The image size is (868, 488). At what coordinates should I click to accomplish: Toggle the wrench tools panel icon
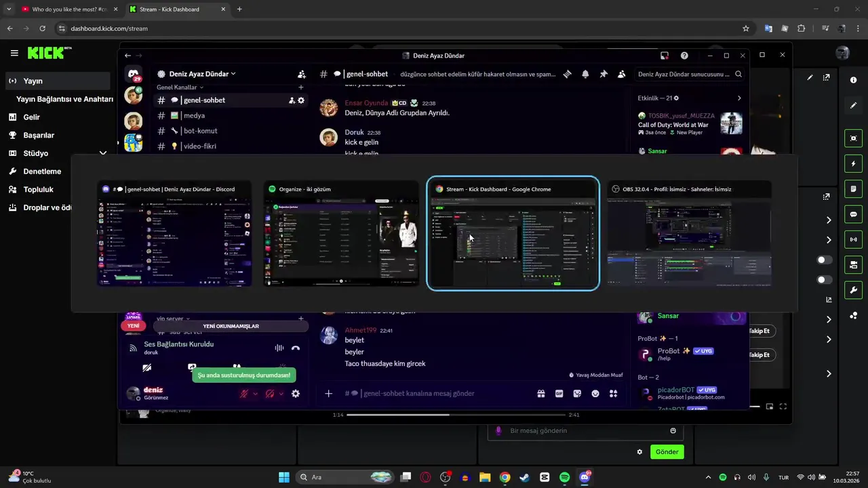pos(853,290)
